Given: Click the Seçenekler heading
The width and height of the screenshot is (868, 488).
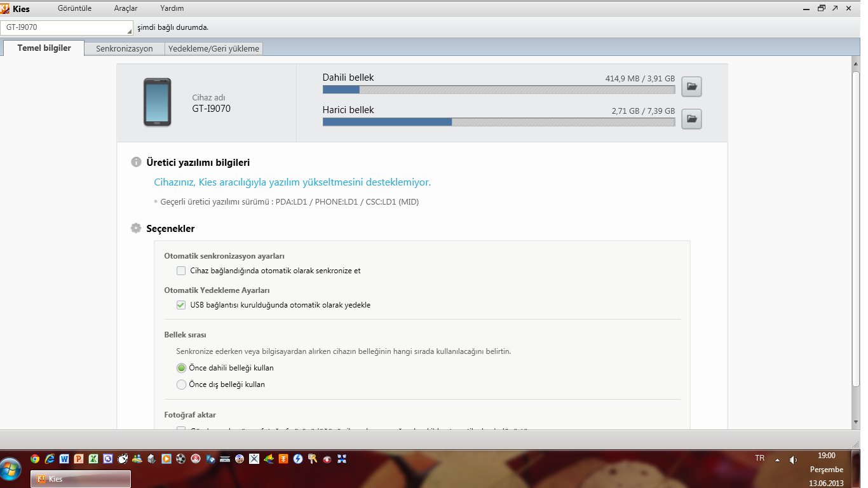Looking at the screenshot, I should point(170,229).
